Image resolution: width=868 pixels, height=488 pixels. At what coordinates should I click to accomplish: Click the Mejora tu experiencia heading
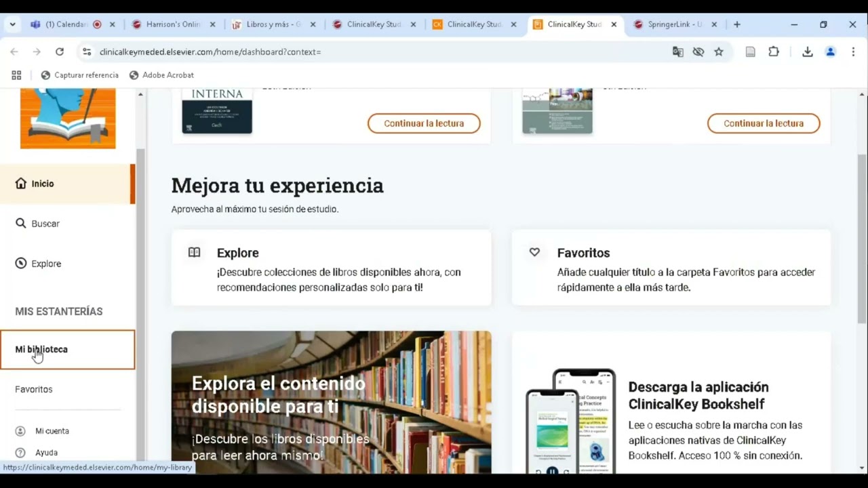coord(277,185)
